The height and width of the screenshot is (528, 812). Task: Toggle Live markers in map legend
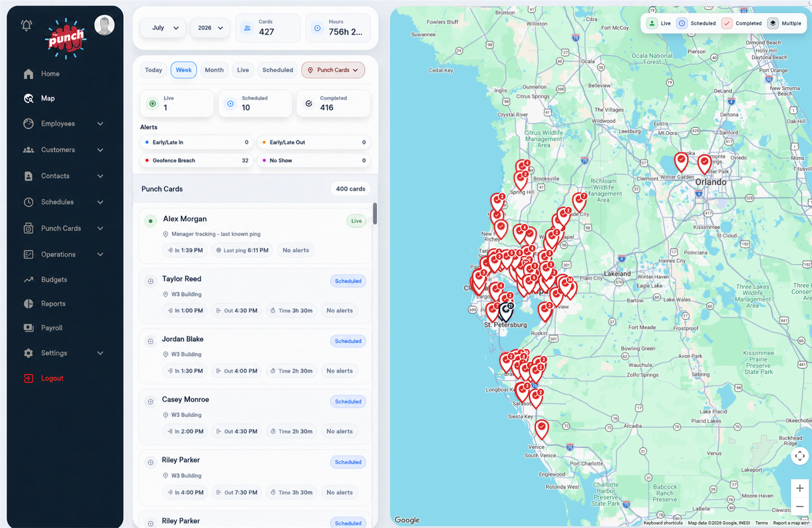tap(659, 24)
